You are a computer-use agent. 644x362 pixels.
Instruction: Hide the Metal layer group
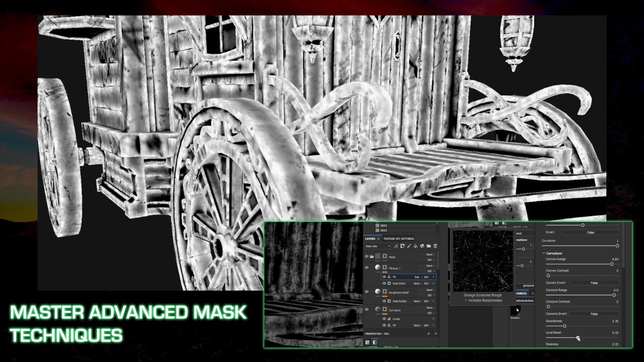click(x=367, y=256)
